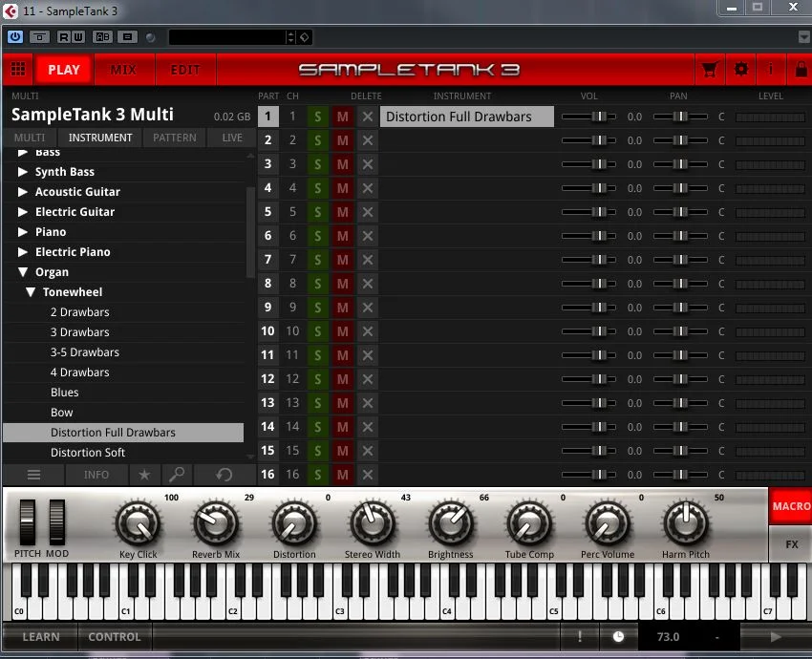Delete part 1 with its X icon
The image size is (812, 659).
(368, 117)
